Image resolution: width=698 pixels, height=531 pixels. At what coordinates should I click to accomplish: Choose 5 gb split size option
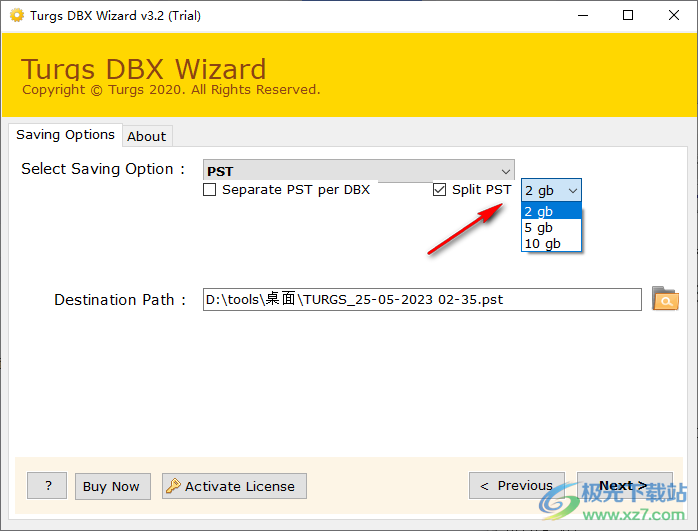551,227
